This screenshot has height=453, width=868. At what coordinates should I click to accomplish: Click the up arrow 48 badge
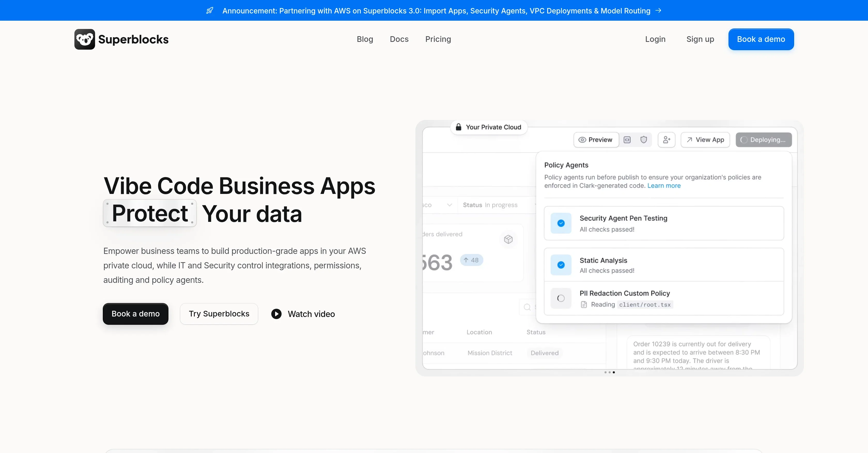click(471, 260)
